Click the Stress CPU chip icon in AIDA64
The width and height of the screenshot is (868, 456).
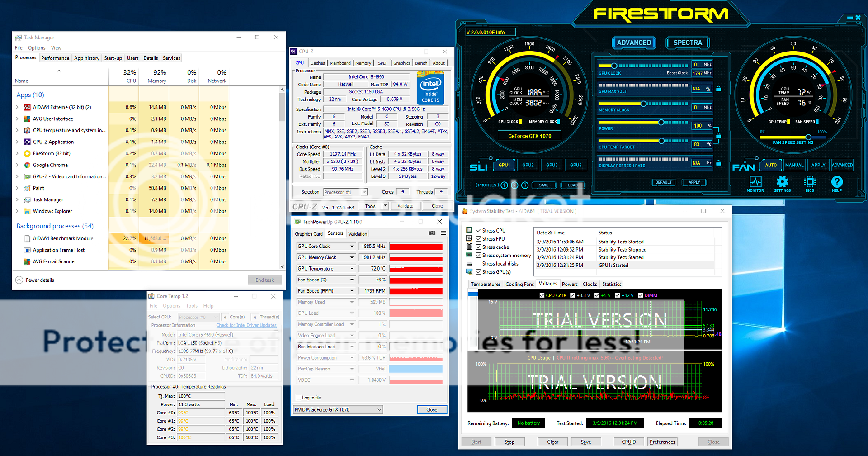click(469, 230)
